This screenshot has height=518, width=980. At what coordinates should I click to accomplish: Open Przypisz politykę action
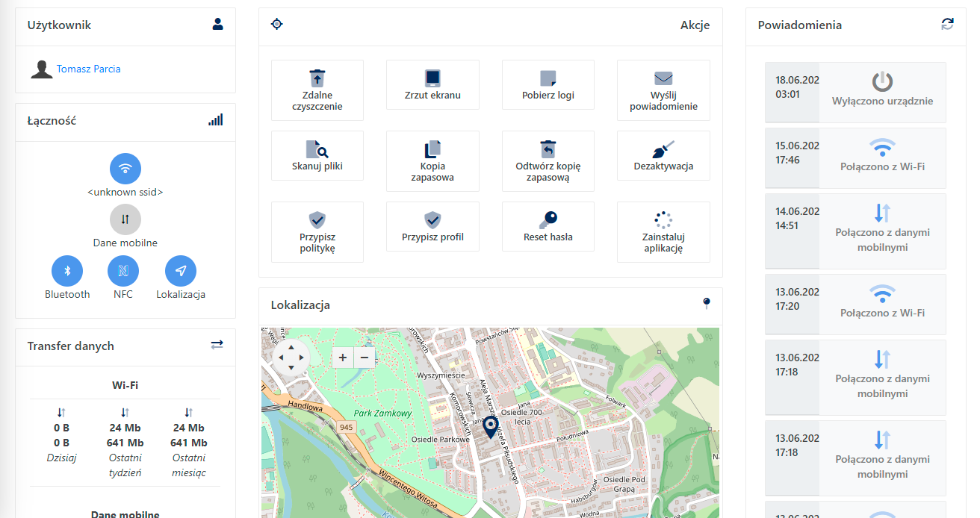coord(317,232)
